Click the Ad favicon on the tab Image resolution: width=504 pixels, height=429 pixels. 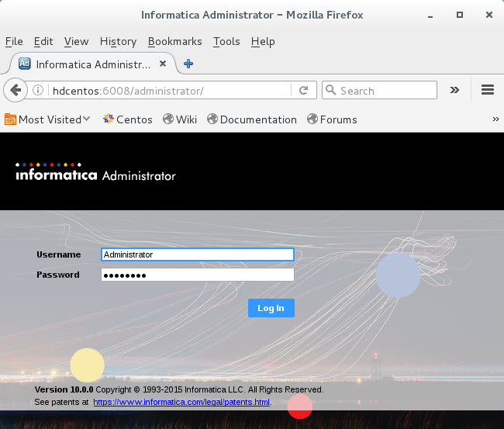(25, 64)
